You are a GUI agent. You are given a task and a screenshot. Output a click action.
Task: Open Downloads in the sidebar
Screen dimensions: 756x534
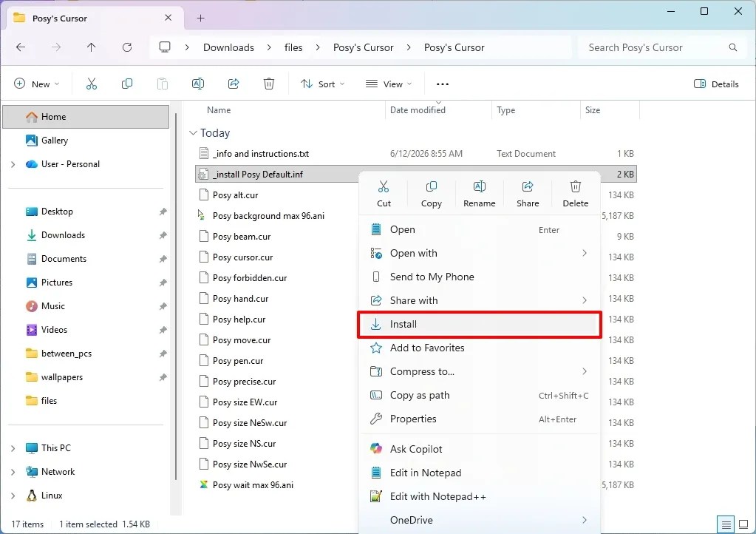click(x=86, y=235)
